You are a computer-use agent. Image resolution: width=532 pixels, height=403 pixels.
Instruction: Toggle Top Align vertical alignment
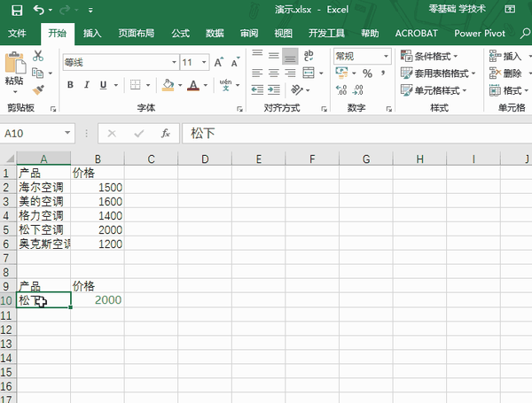pyautogui.click(x=257, y=55)
